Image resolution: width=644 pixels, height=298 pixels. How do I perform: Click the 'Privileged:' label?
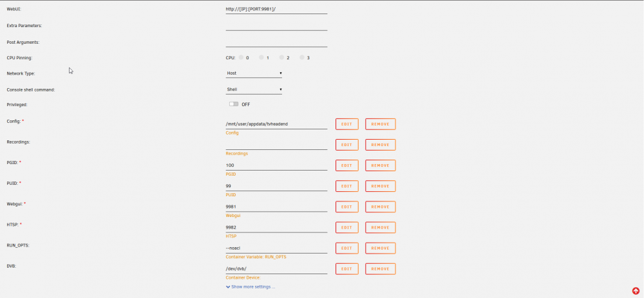pos(17,105)
